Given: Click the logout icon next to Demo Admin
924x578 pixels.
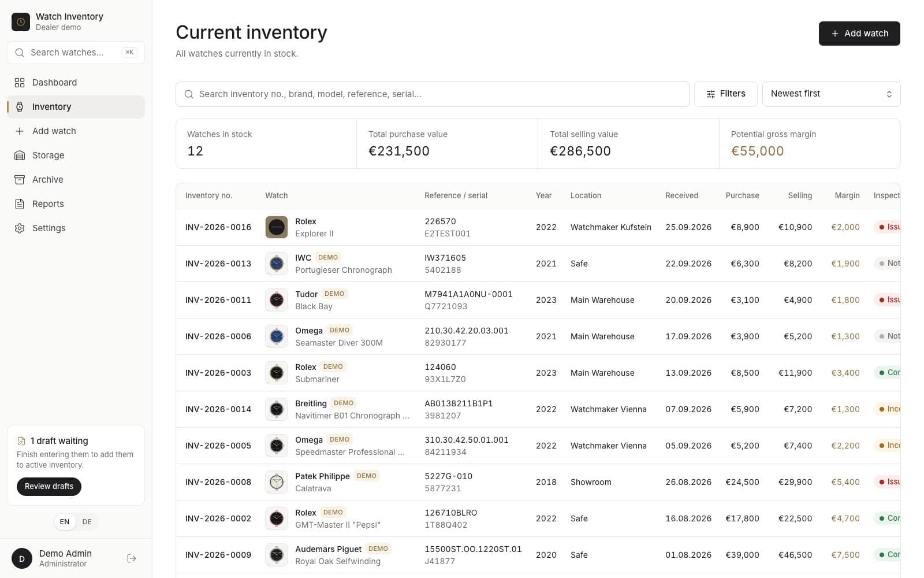Looking at the screenshot, I should point(132,558).
